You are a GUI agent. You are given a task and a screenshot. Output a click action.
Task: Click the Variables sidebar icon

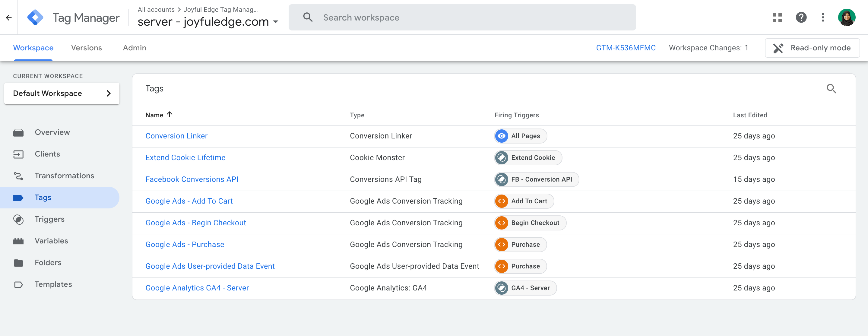[x=18, y=241]
